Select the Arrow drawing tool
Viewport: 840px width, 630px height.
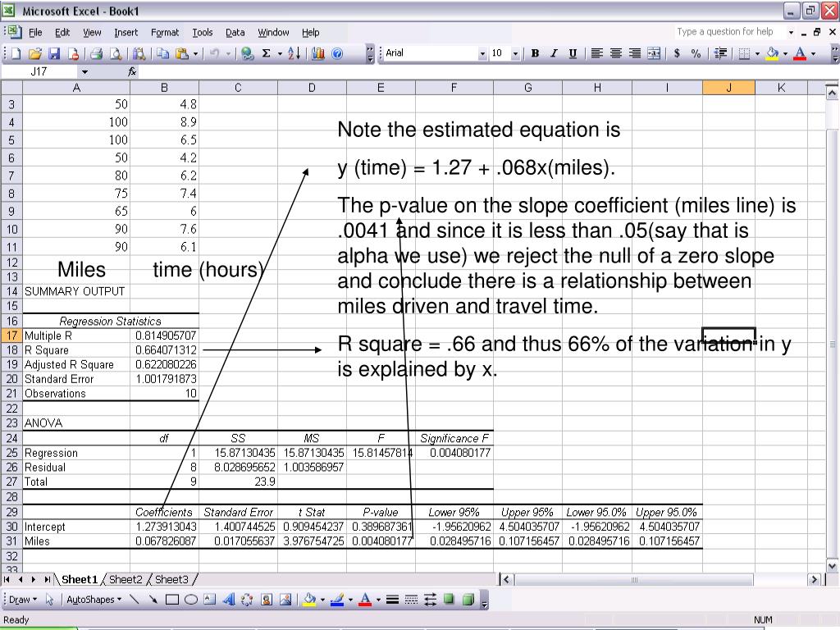click(x=153, y=600)
